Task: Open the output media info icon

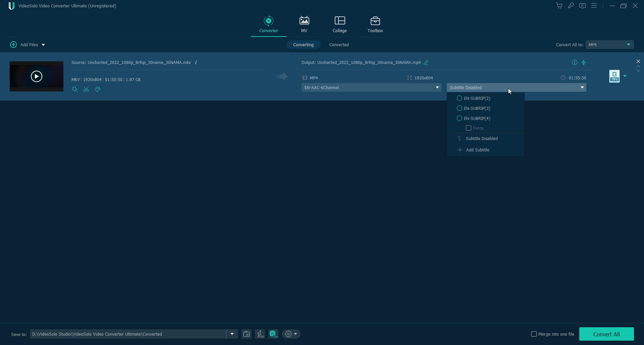Action: [574, 62]
